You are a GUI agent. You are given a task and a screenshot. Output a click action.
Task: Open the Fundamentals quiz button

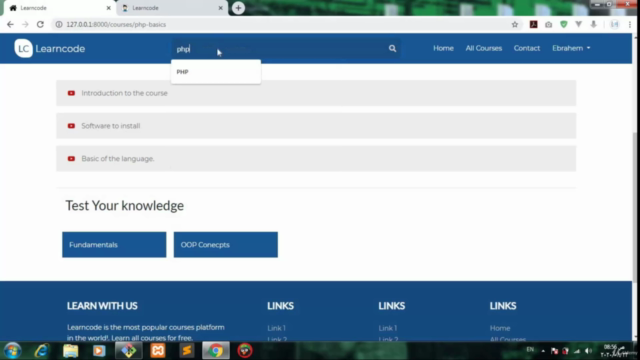pos(114,244)
